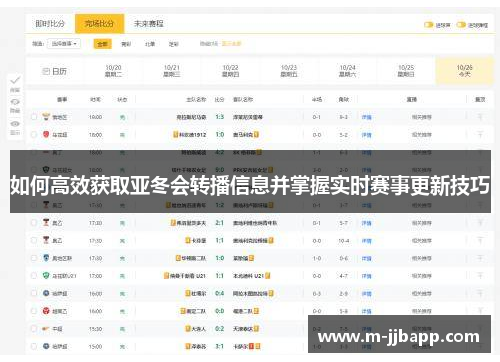Tick the checkbox for the 17:30 1:1 match
Screen dimensions: 500x362
point(34,240)
